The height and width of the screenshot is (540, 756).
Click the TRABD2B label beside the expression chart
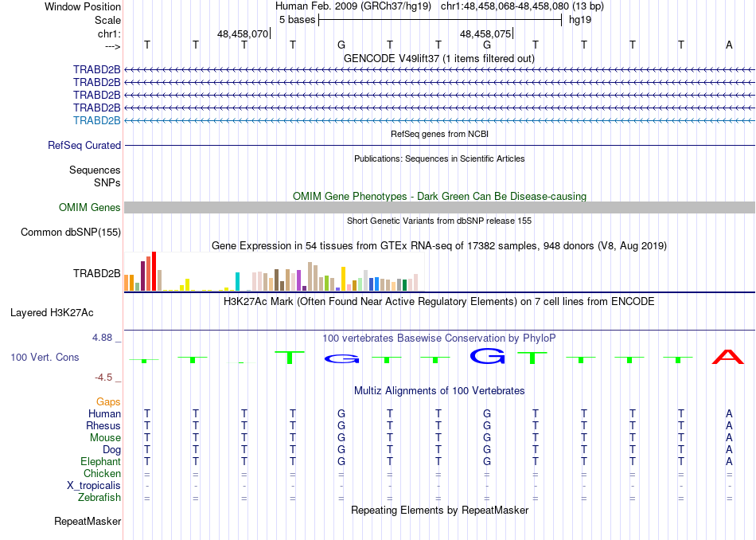96,274
